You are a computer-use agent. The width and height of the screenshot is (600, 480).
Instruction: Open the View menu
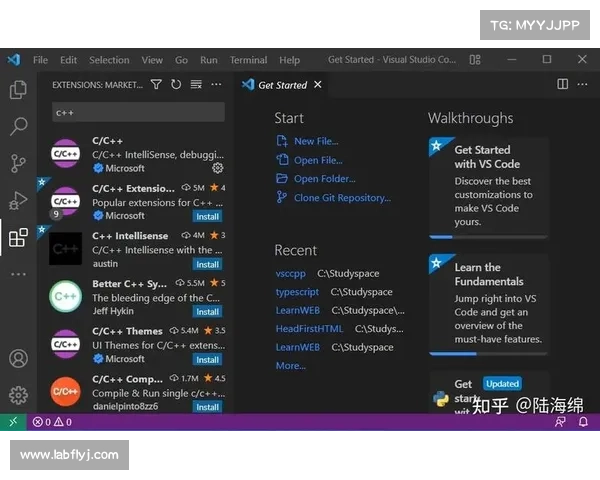coord(152,60)
